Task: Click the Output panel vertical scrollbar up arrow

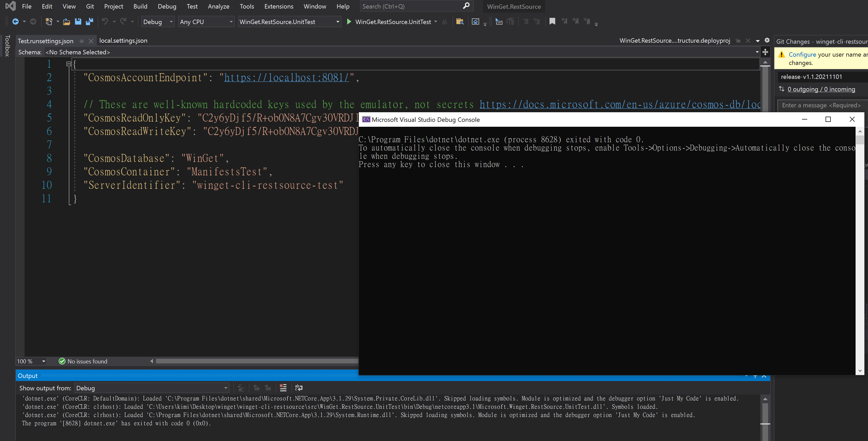Action: click(x=765, y=399)
